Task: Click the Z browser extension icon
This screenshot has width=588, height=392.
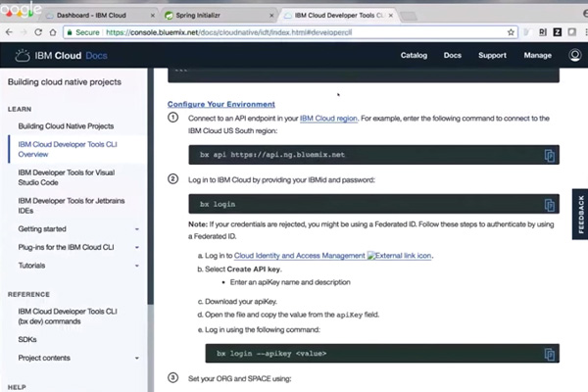Action: pyautogui.click(x=558, y=32)
